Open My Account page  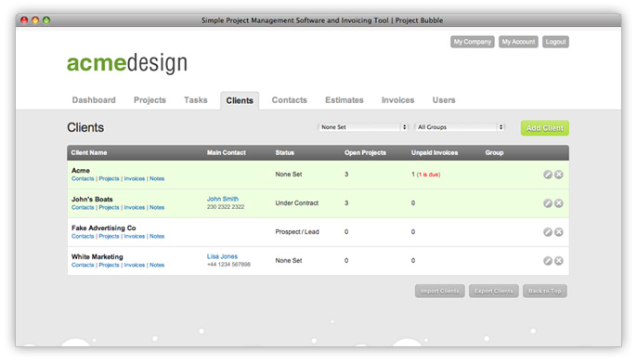tap(518, 42)
